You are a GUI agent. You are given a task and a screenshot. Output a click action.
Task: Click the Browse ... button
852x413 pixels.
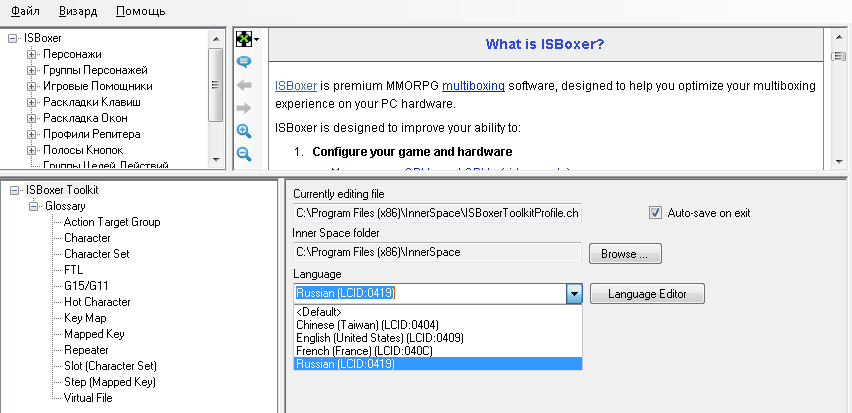625,254
